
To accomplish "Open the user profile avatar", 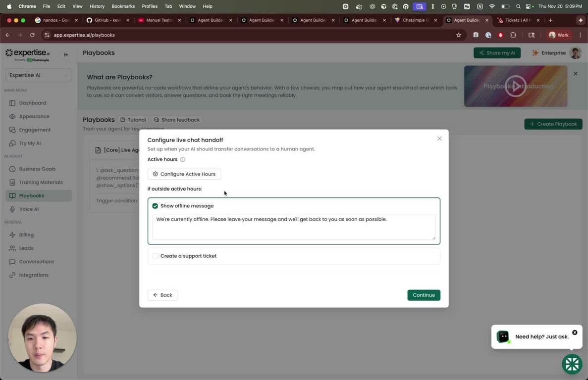I will (x=575, y=53).
